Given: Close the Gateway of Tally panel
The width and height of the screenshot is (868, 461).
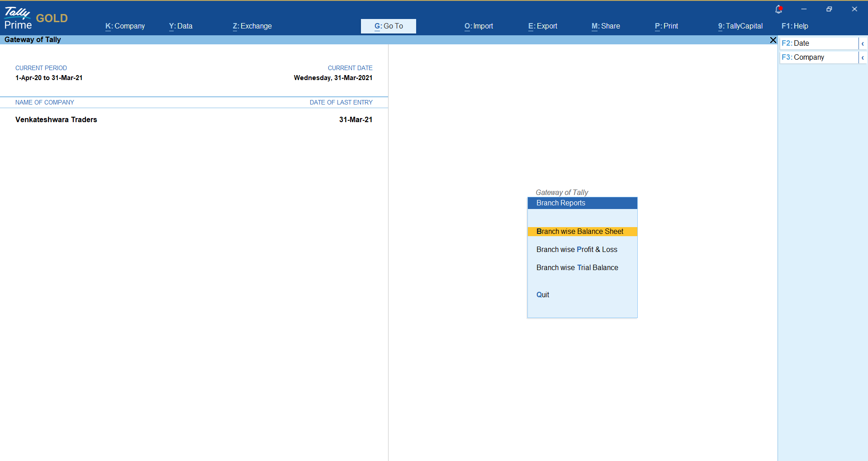Looking at the screenshot, I should pyautogui.click(x=773, y=40).
